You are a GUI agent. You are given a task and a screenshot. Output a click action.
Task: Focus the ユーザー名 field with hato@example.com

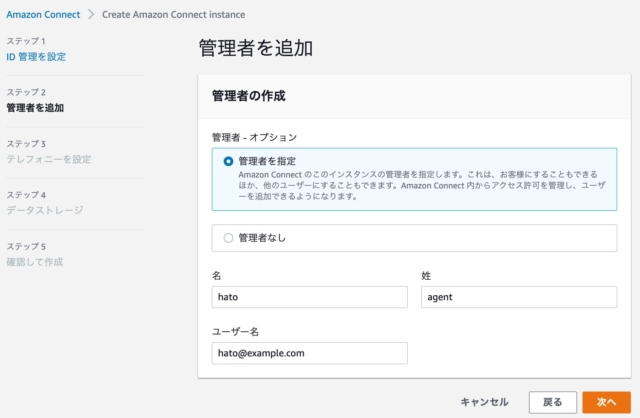[x=310, y=353]
